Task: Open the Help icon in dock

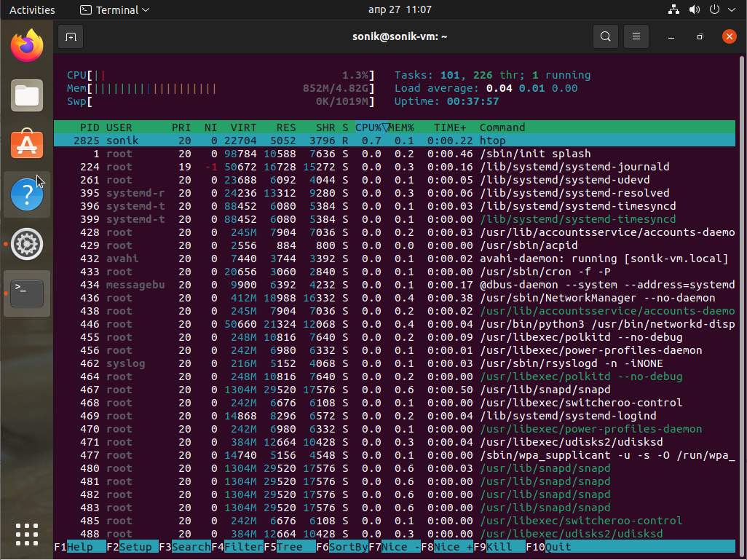Action: click(x=27, y=195)
